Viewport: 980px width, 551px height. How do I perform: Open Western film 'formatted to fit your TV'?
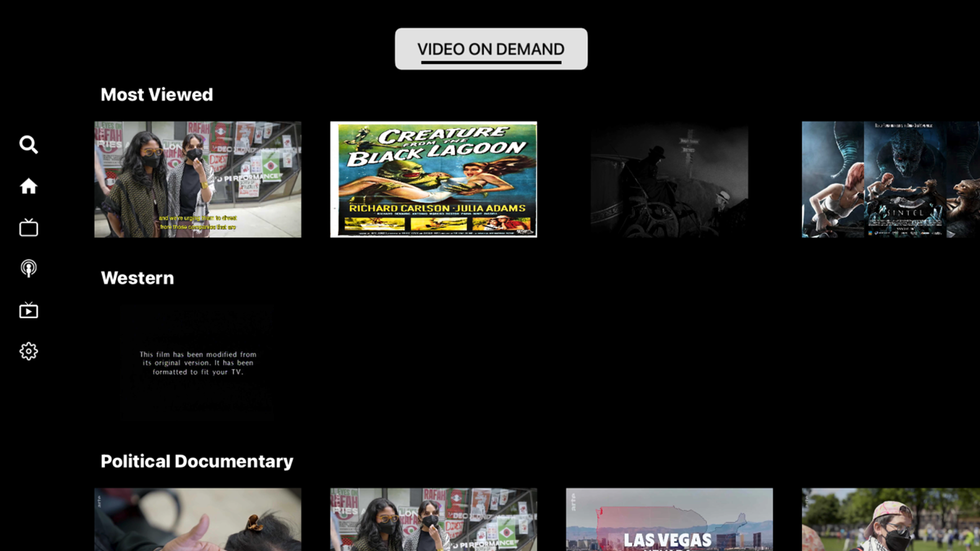[198, 363]
